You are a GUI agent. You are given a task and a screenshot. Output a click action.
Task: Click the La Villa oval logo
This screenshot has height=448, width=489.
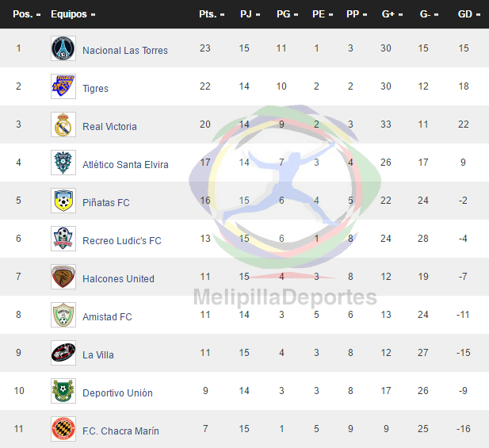click(x=63, y=353)
